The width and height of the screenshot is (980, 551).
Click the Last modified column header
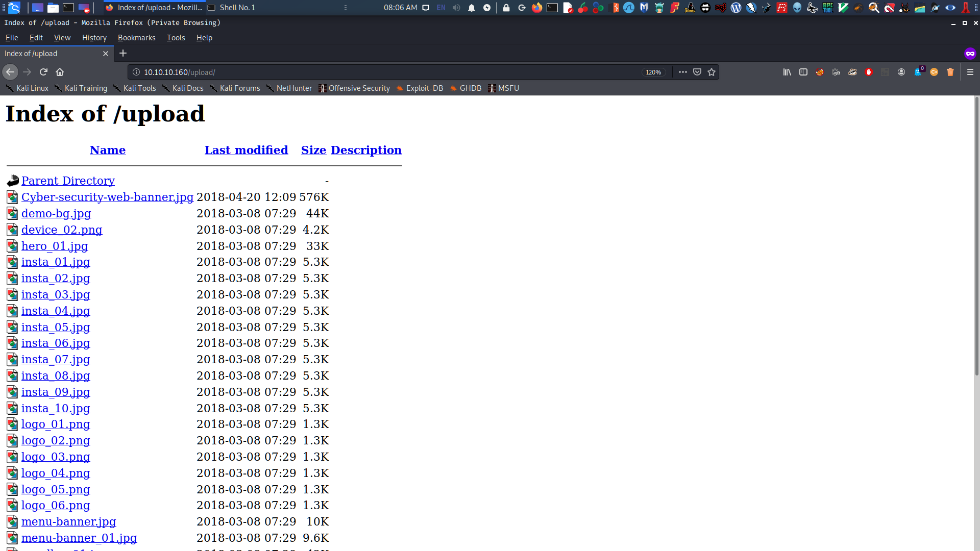point(246,150)
